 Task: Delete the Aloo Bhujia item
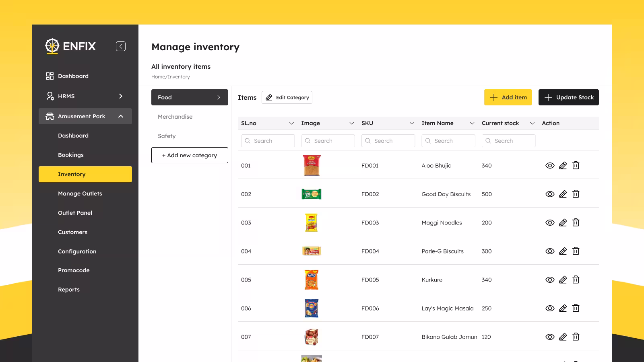[576, 165]
